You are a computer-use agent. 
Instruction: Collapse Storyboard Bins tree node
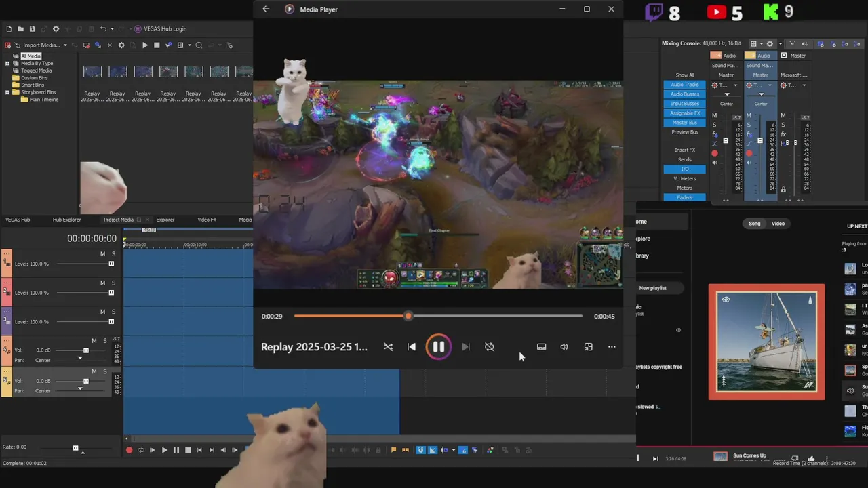point(7,92)
